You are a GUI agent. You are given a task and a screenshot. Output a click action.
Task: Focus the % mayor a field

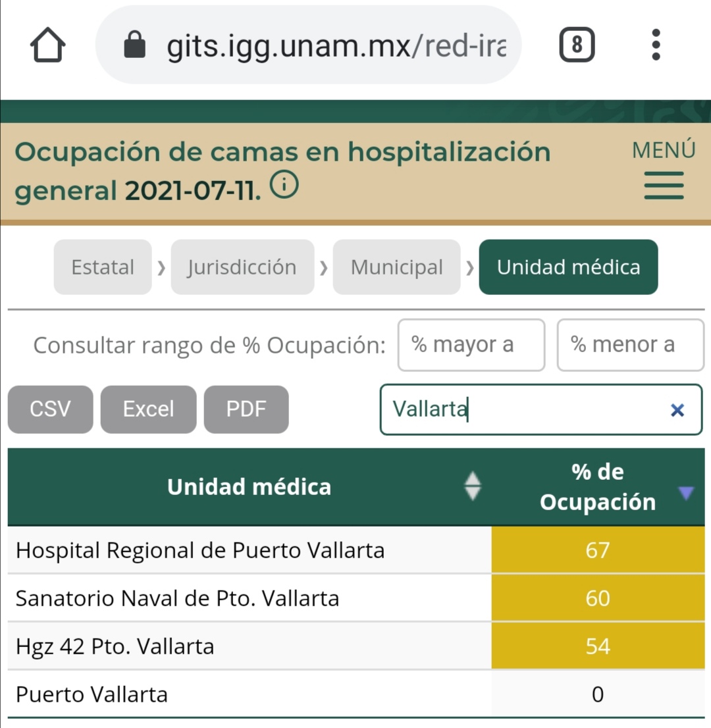tap(471, 345)
